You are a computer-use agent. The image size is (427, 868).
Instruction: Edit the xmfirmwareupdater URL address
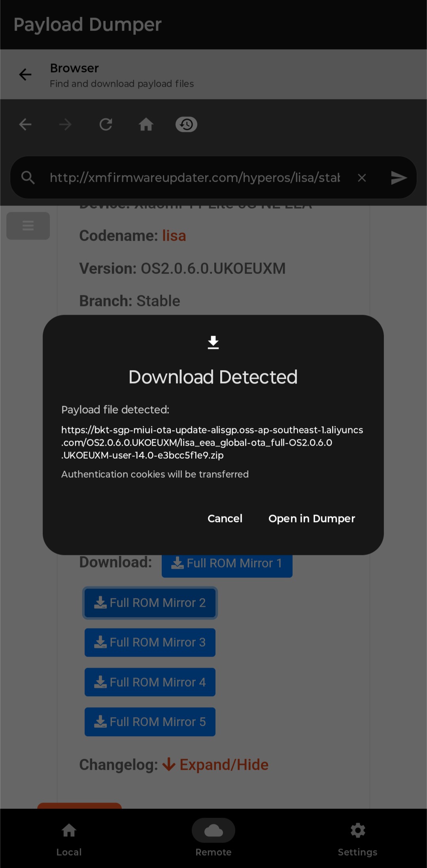pyautogui.click(x=195, y=178)
